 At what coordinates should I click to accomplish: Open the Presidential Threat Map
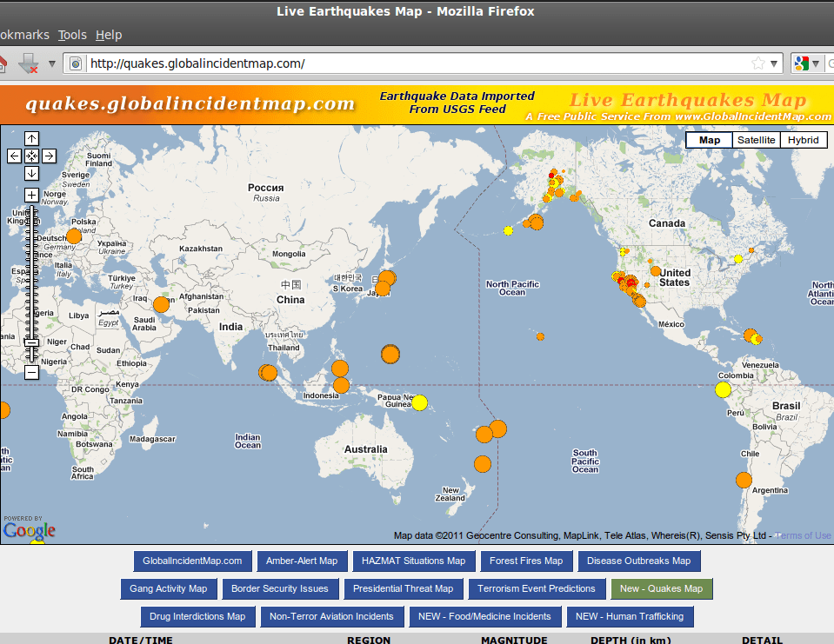click(404, 588)
